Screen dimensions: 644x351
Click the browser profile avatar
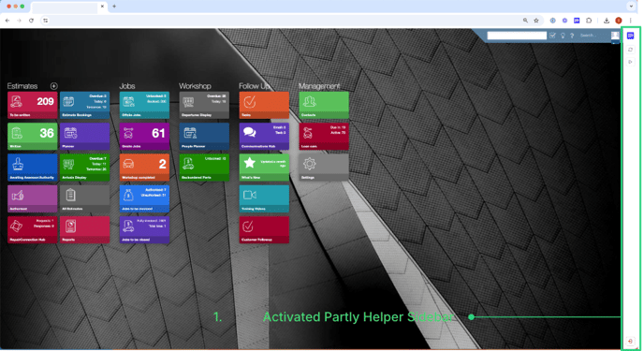[619, 21]
